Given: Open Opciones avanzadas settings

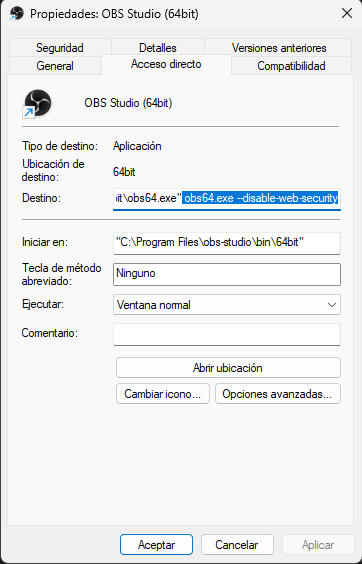Looking at the screenshot, I should (277, 394).
